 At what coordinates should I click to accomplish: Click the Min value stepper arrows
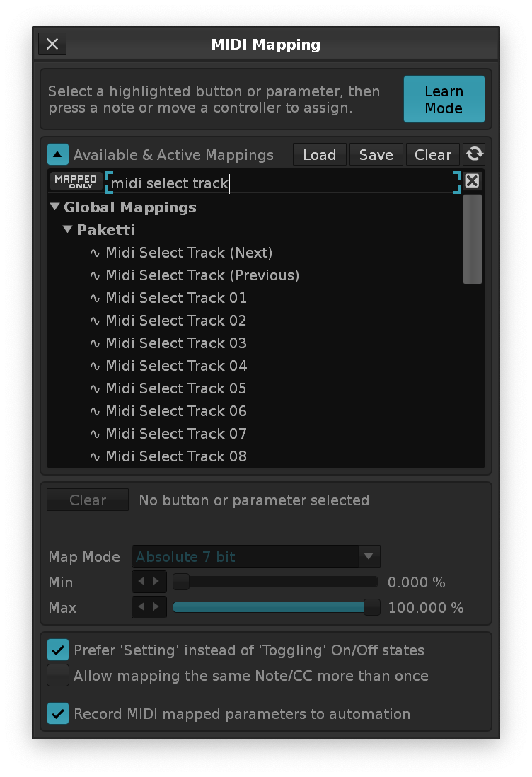[149, 582]
